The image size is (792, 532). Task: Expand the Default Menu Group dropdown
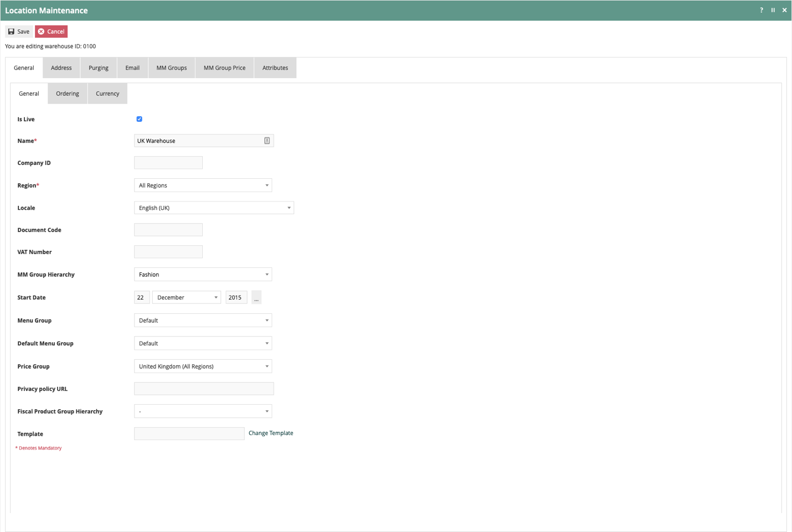pos(203,344)
